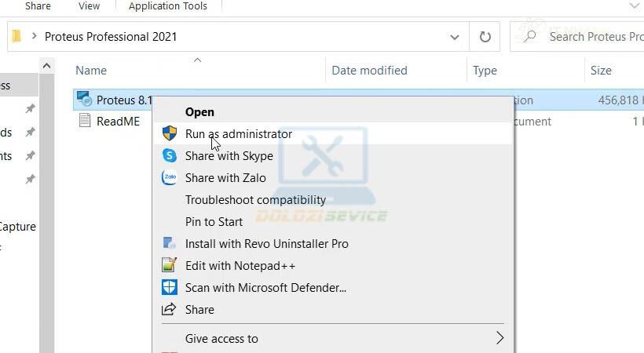Select Pin to Start
This screenshot has height=353, width=644.
pos(214,222)
